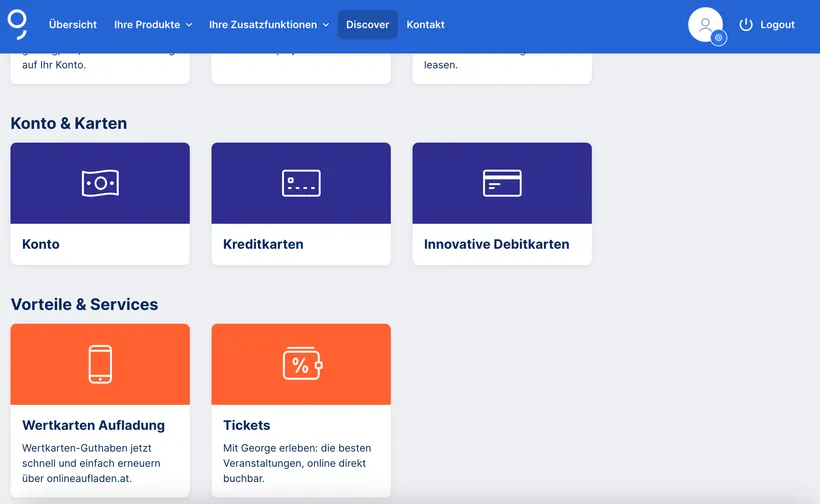Open the Ihre Produkte menu

[153, 25]
